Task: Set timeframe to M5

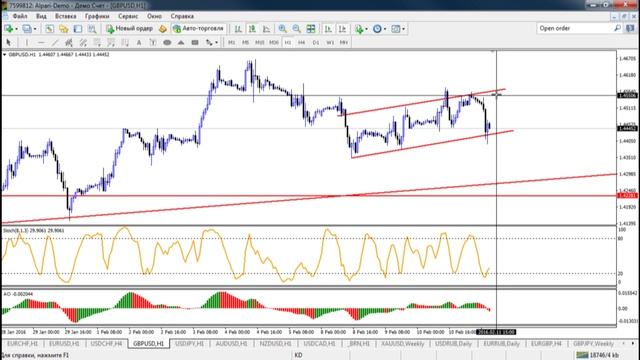Action: 245,42
